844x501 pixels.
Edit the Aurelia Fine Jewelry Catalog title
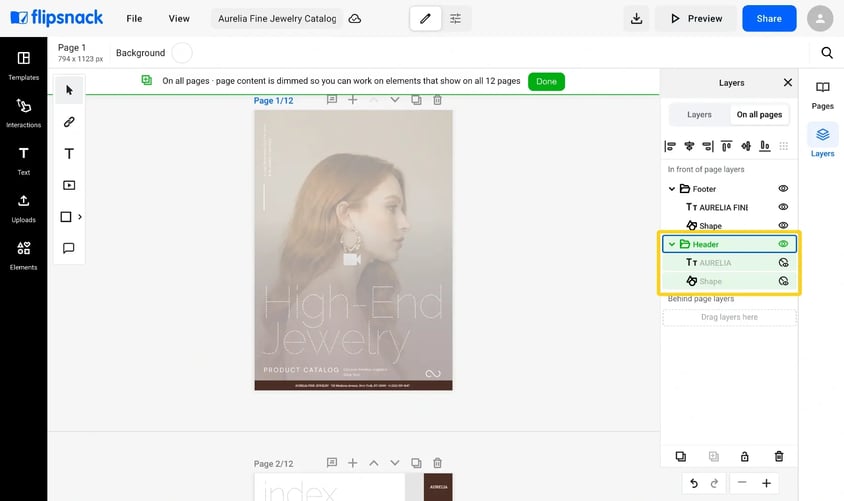[x=277, y=19]
